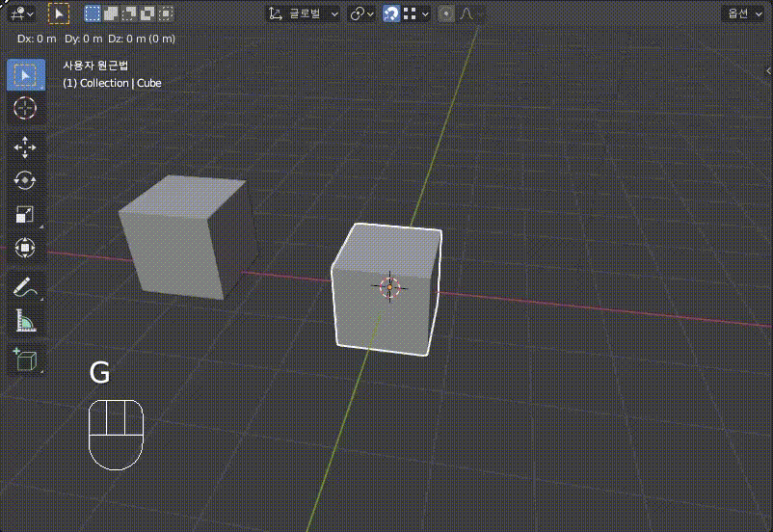Click the Tweak select arrow icon in the header

pos(59,13)
